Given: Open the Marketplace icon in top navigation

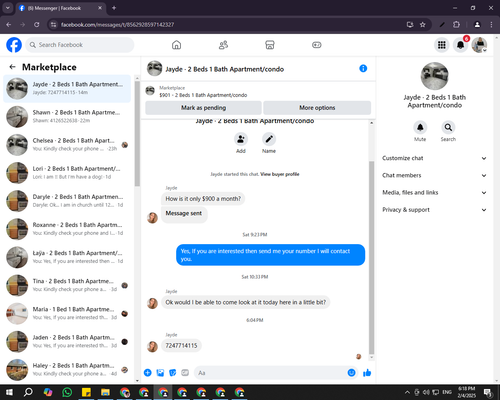Looking at the screenshot, I should pos(270,45).
